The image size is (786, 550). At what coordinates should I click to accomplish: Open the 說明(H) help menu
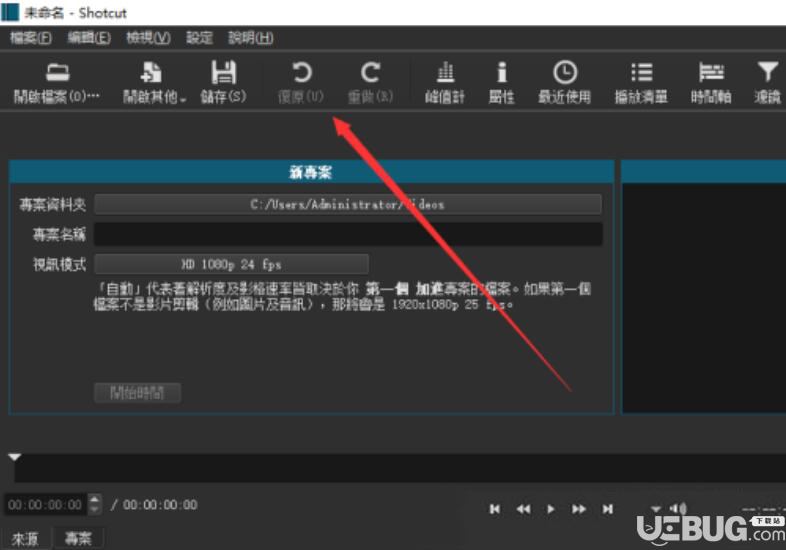click(251, 38)
